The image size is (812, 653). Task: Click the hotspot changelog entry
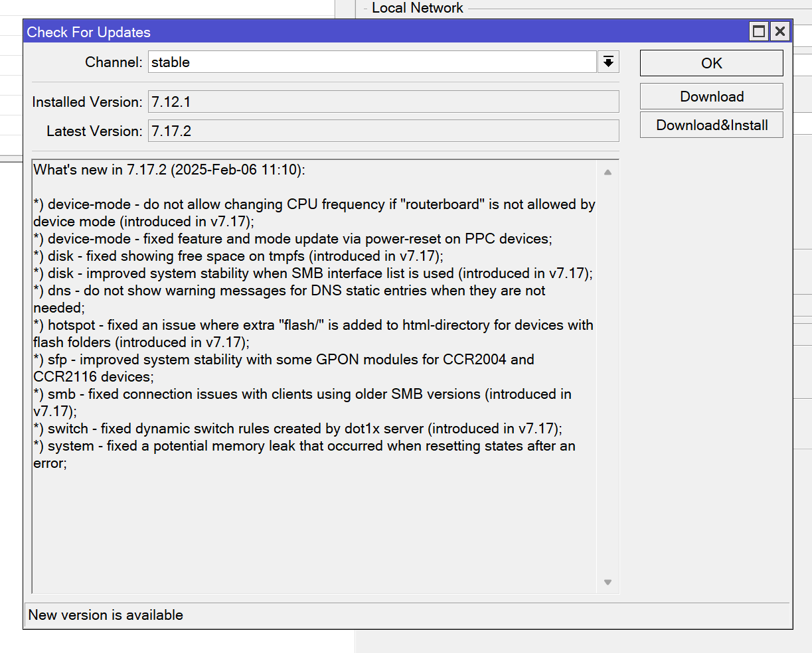click(x=312, y=326)
